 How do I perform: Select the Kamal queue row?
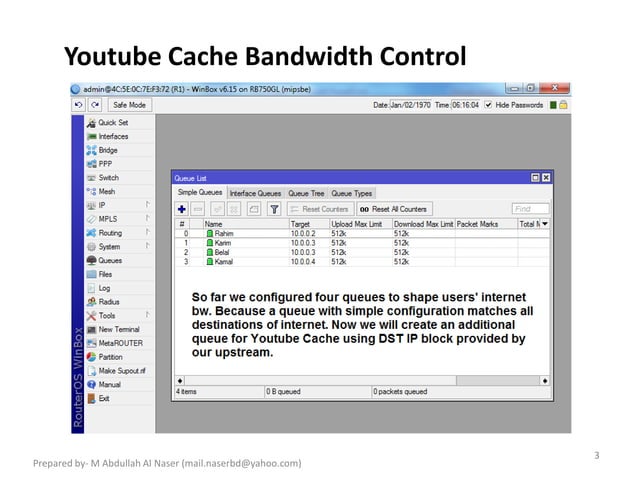tap(362, 262)
